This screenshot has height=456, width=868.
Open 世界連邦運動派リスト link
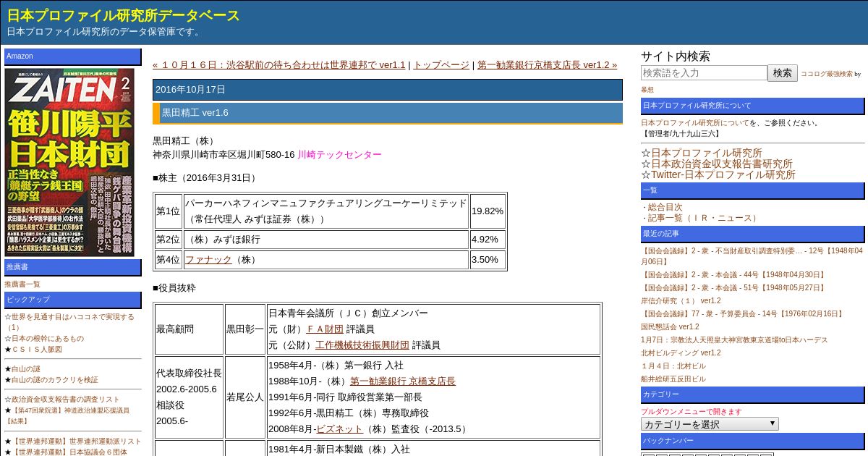[x=77, y=442]
